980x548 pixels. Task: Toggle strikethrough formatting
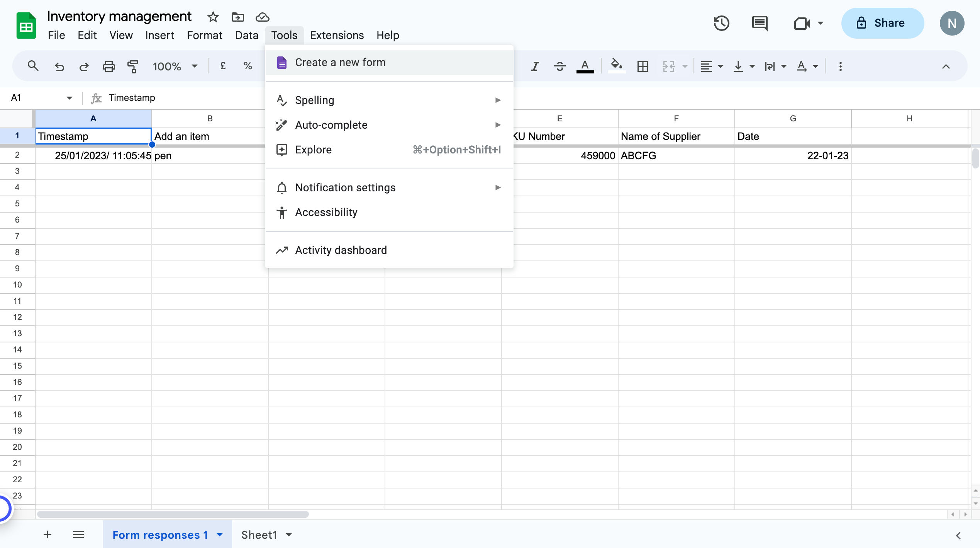(x=560, y=66)
